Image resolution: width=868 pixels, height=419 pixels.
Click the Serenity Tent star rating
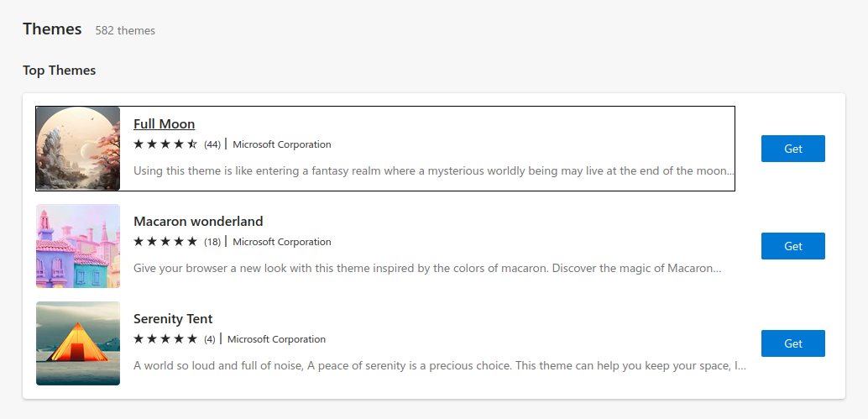pos(165,339)
